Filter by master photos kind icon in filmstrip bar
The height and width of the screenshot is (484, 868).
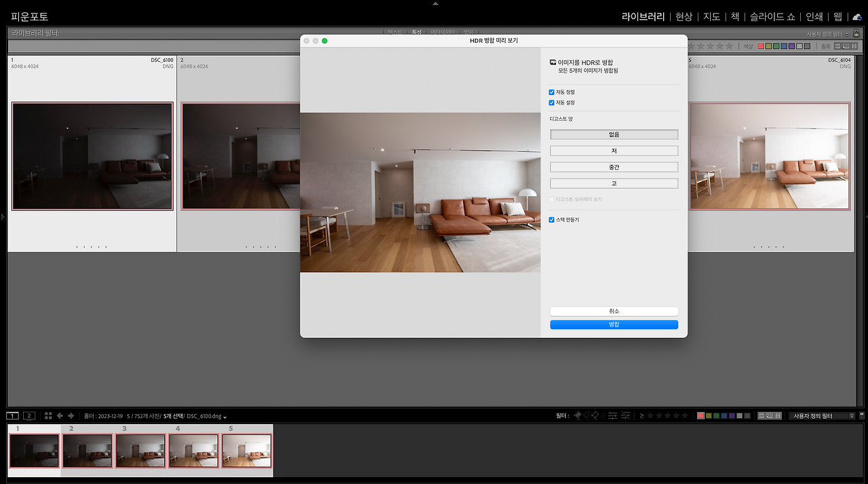762,415
